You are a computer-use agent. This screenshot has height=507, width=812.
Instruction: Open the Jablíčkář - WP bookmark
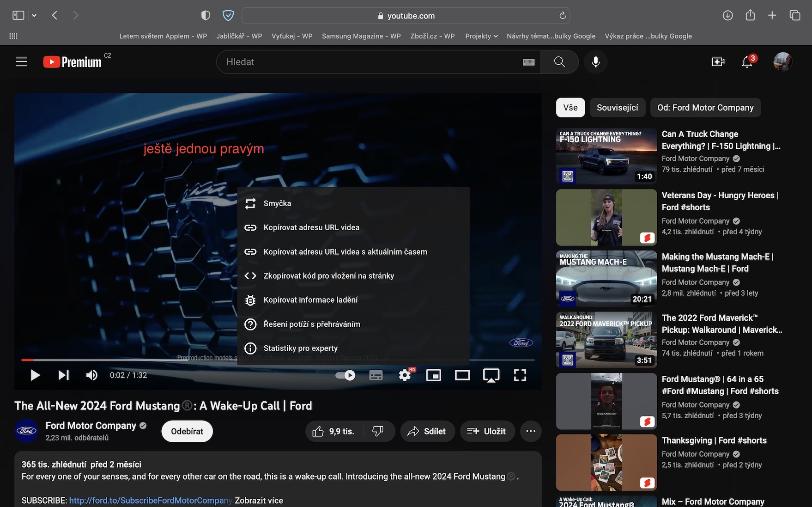(239, 36)
